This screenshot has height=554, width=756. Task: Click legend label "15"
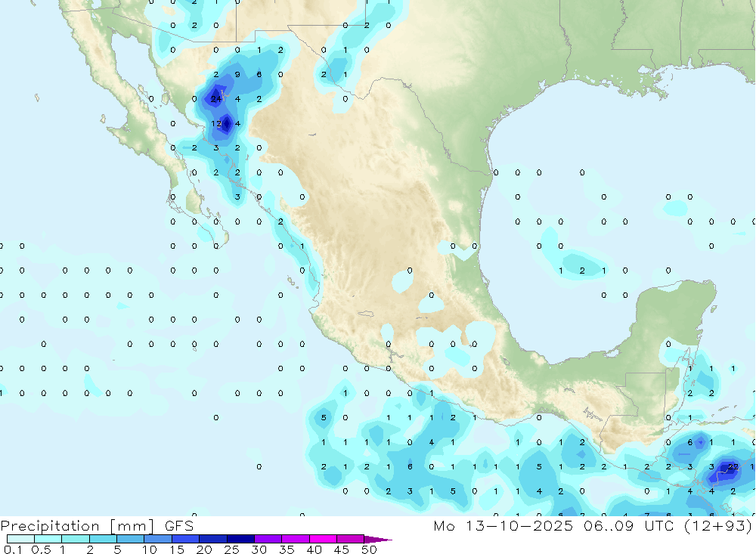pyautogui.click(x=177, y=549)
